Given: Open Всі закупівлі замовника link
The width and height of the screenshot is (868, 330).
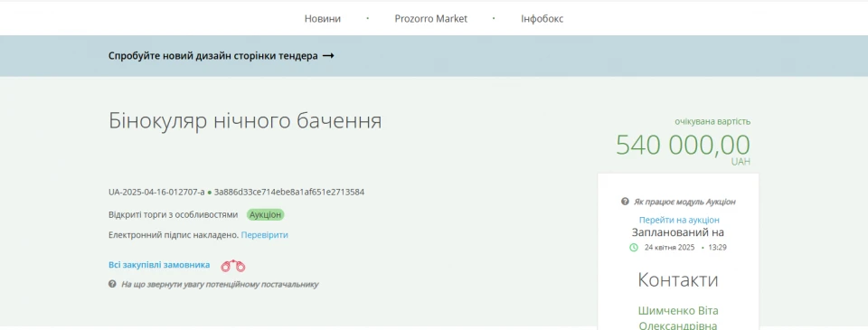Looking at the screenshot, I should tap(159, 265).
